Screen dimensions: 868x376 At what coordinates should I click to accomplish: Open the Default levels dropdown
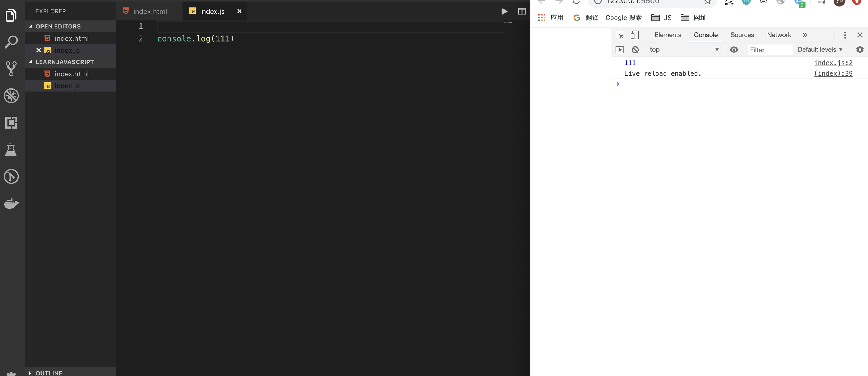(820, 50)
